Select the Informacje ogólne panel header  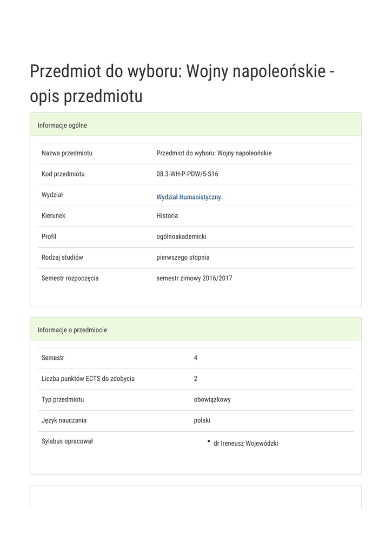pyautogui.click(x=62, y=126)
